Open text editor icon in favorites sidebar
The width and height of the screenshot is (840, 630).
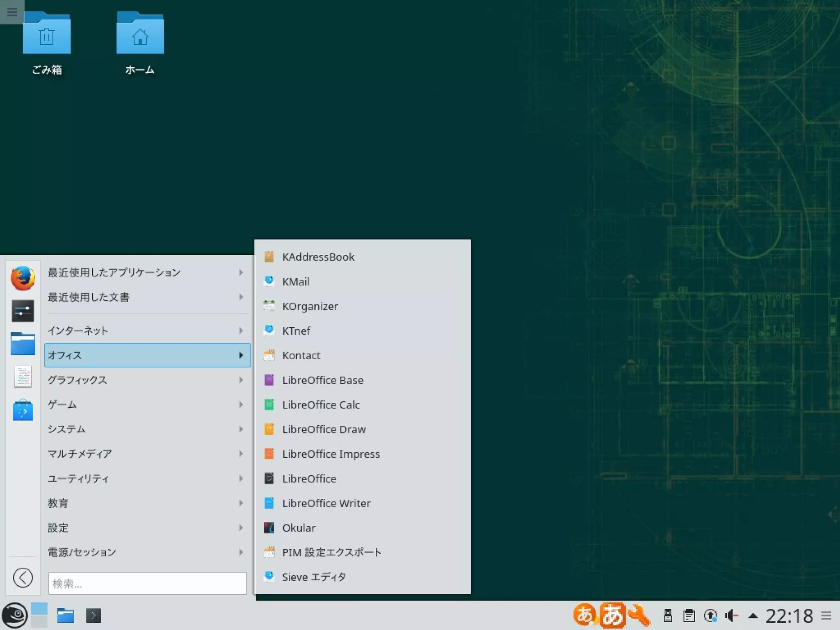[23, 377]
